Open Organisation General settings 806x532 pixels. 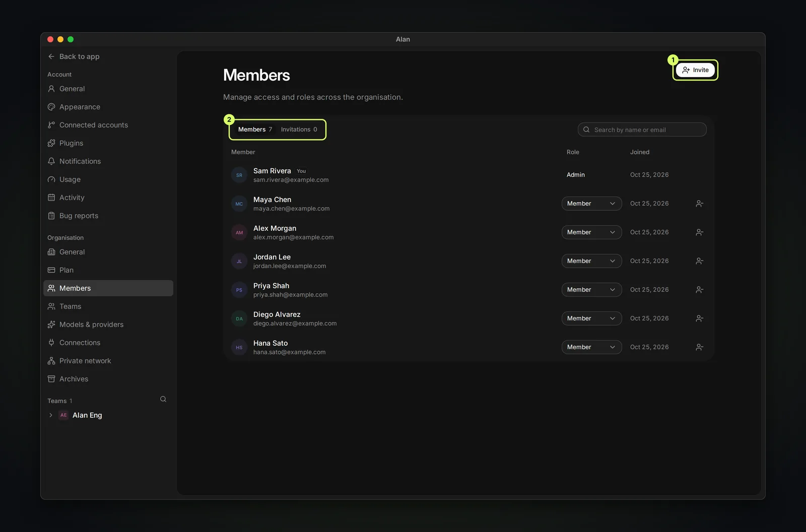pos(108,252)
